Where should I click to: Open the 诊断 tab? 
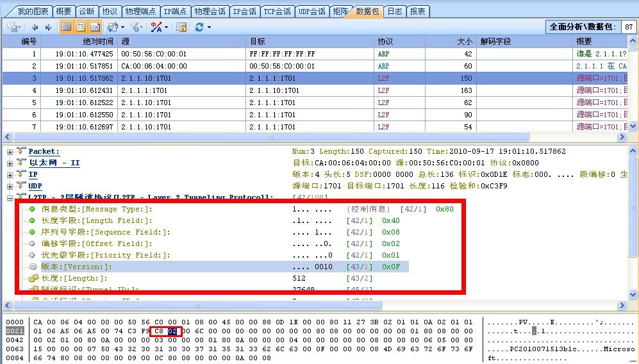click(87, 12)
